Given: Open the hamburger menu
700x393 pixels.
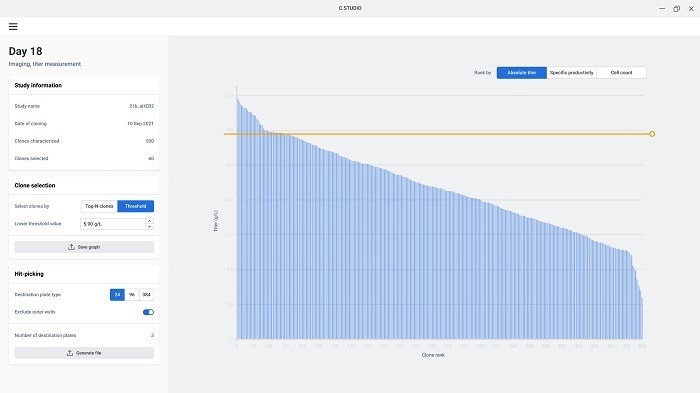Looking at the screenshot, I should 13,26.
